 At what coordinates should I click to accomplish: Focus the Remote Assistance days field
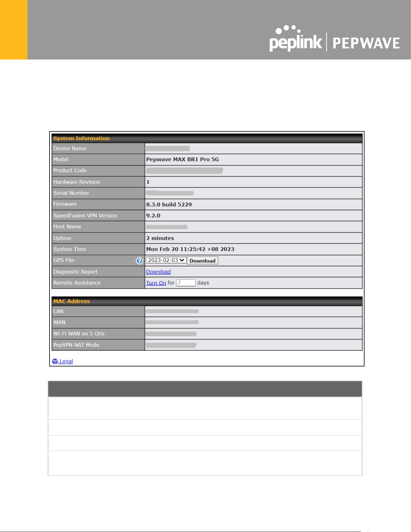click(186, 283)
